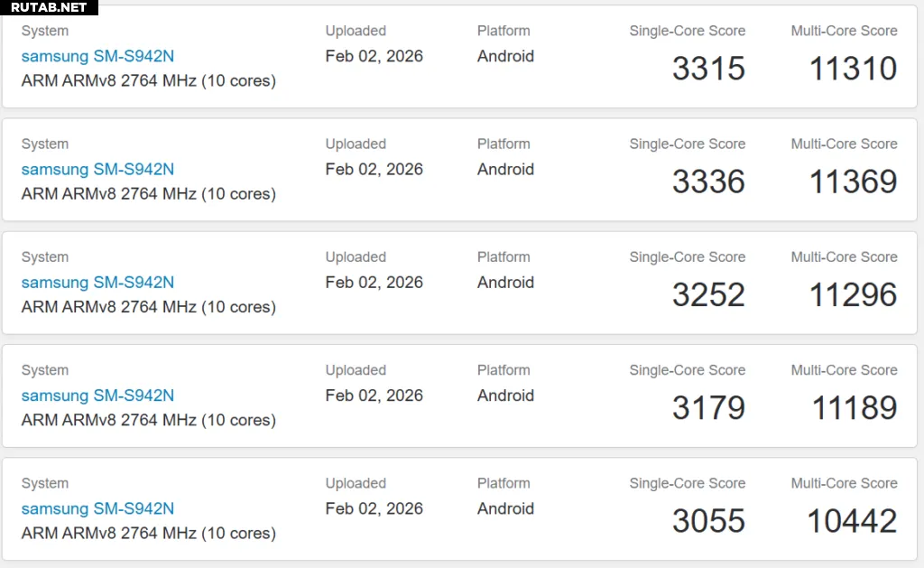Select the multi-core score 11189
This screenshot has width=924, height=568.
(855, 408)
